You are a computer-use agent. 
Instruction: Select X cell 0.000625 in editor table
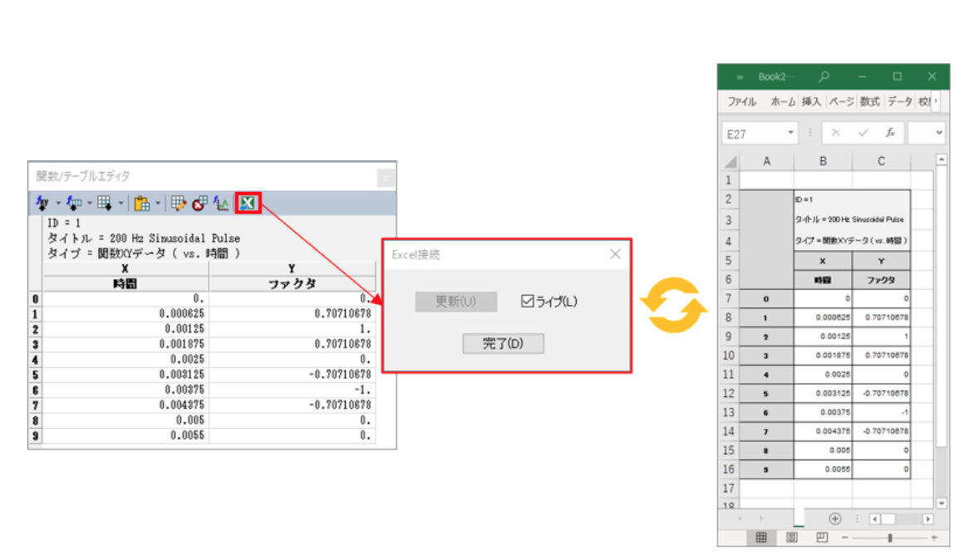click(x=125, y=313)
